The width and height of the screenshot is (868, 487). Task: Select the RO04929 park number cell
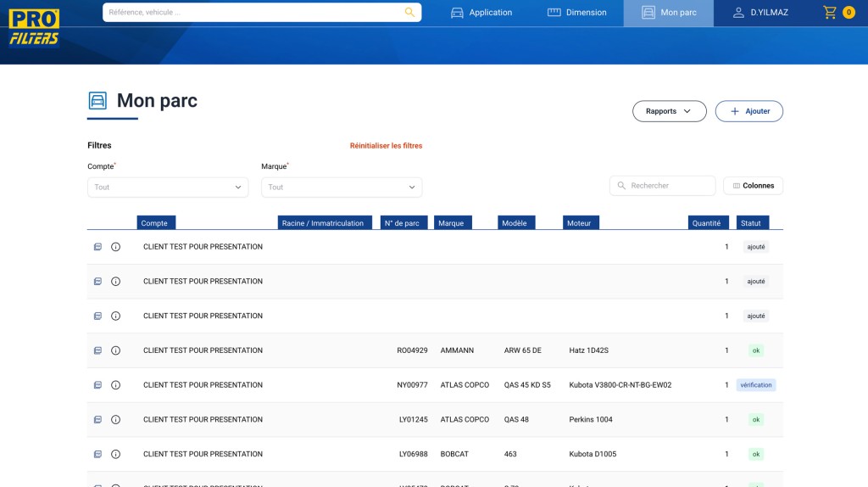click(x=412, y=350)
